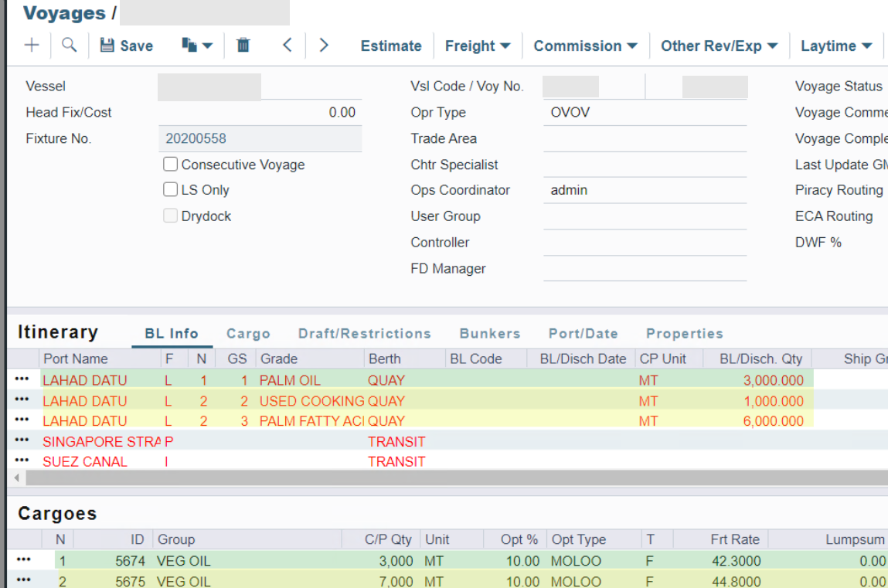
Task: Tick the LS Only checkbox
Action: [171, 190]
